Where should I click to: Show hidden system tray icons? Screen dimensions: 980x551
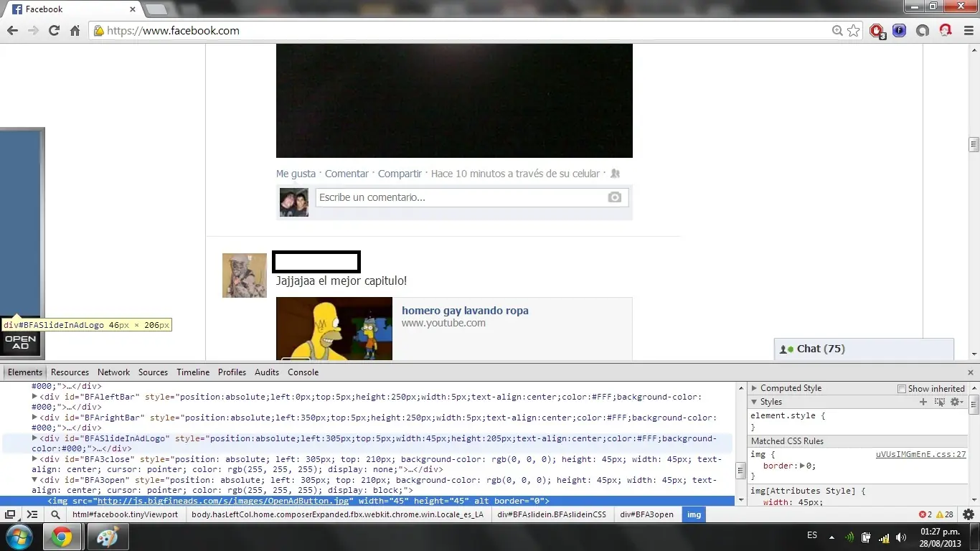click(832, 537)
